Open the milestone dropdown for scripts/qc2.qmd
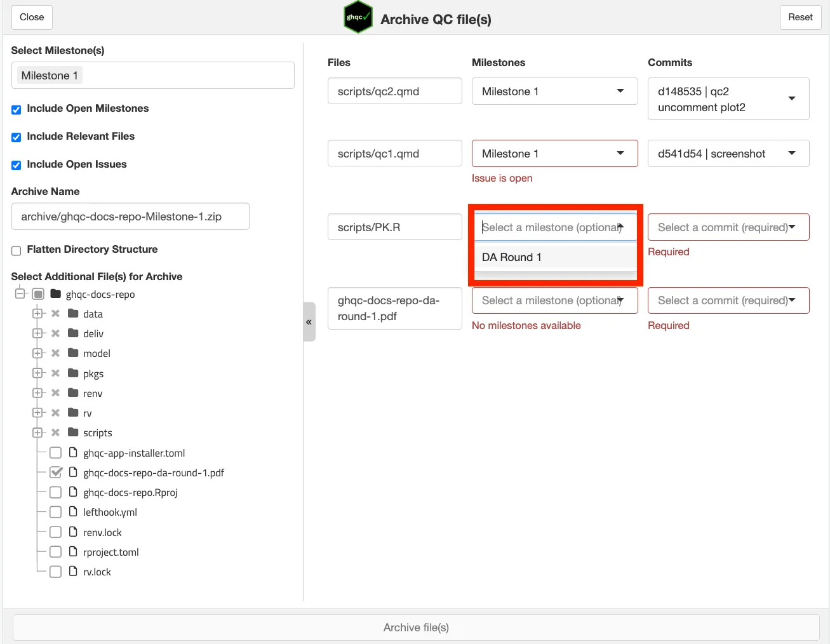The image size is (830, 644). point(554,91)
